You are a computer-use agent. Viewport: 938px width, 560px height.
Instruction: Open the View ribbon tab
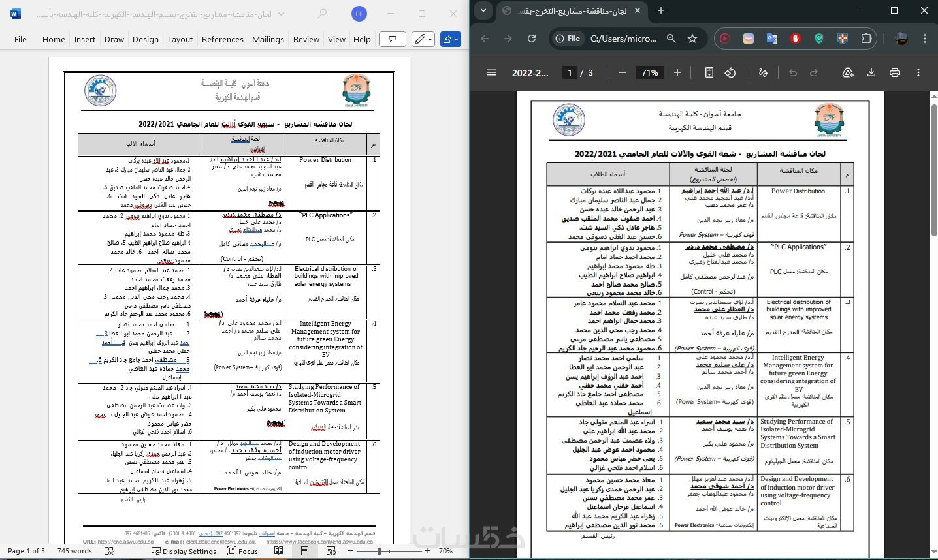pyautogui.click(x=337, y=39)
